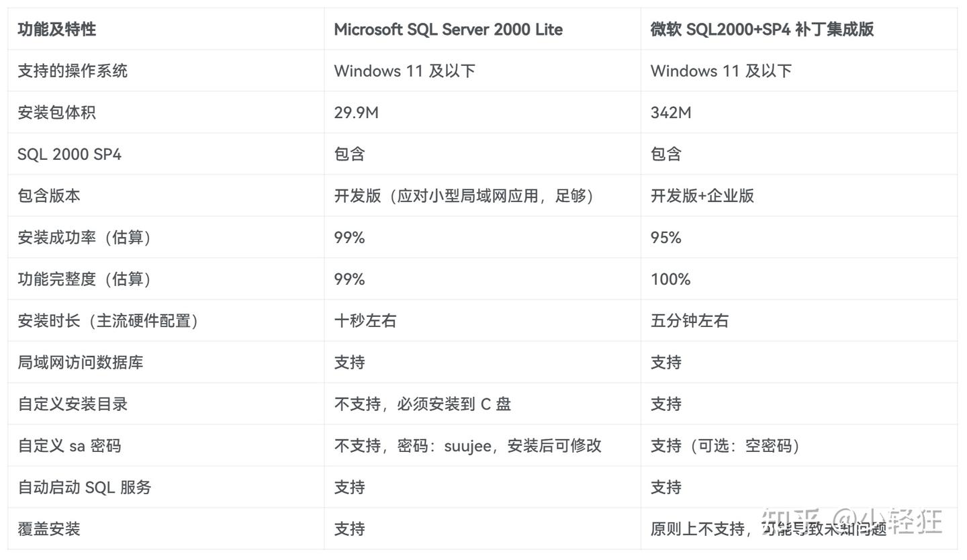This screenshot has width=967, height=560.
Task: Click the 95% installation success rate cell
Action: point(665,237)
